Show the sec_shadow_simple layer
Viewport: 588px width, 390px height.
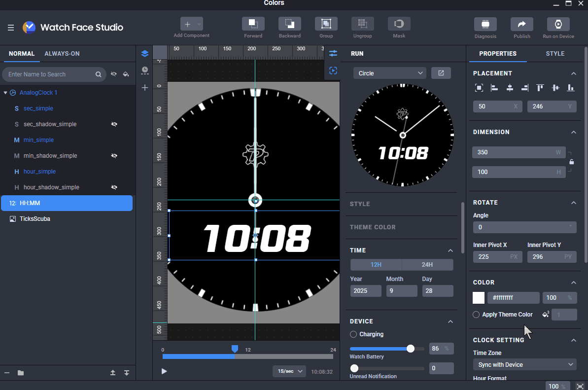pos(114,124)
